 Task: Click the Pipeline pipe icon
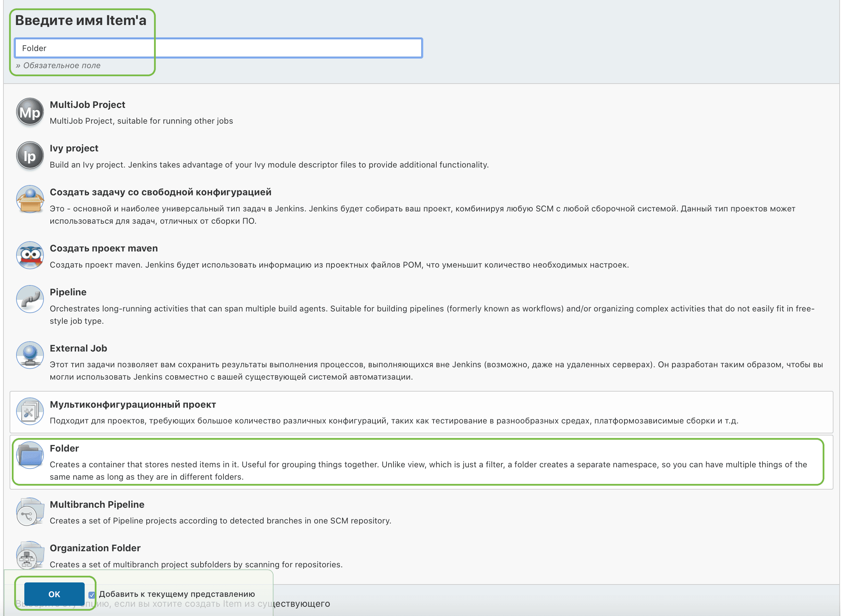[x=30, y=299]
